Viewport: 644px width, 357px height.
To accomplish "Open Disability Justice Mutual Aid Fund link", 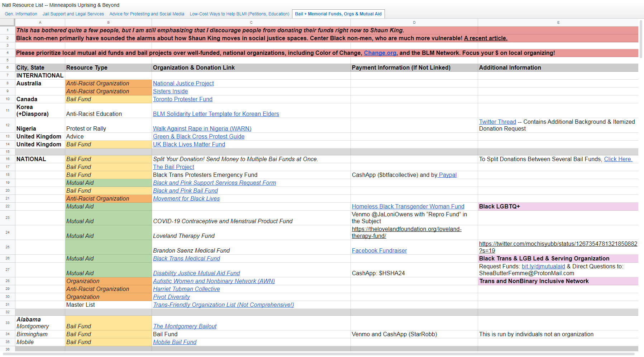I will [x=197, y=273].
